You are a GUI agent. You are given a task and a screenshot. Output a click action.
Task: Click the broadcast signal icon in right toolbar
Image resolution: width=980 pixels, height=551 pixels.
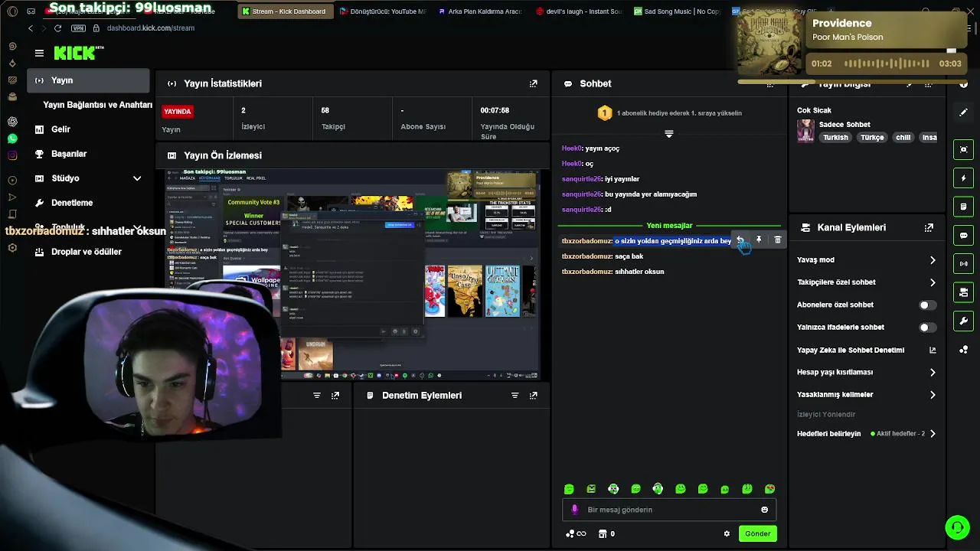[x=963, y=264]
